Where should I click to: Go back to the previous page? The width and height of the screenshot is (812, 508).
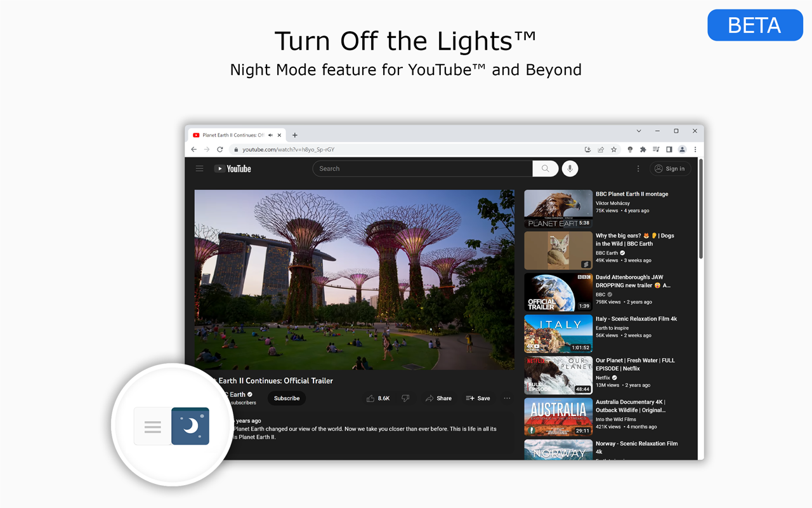pos(194,150)
